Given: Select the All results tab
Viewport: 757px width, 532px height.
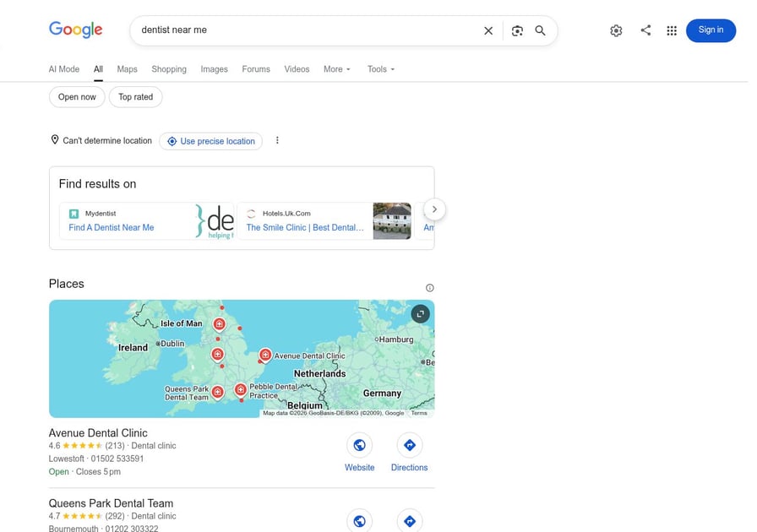Looking at the screenshot, I should 99,69.
